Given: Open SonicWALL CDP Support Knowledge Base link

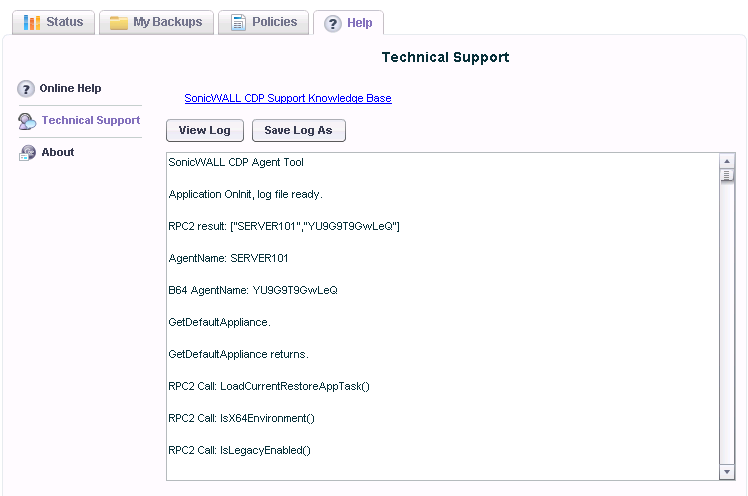Looking at the screenshot, I should pyautogui.click(x=288, y=98).
